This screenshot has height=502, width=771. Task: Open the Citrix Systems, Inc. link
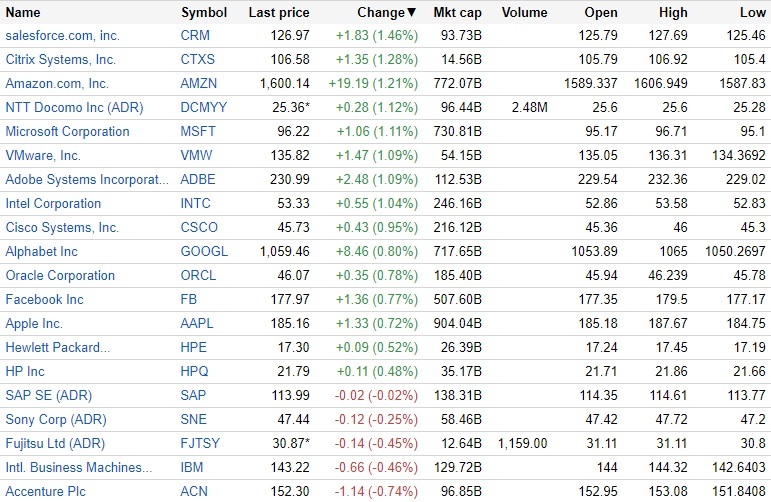pos(61,60)
